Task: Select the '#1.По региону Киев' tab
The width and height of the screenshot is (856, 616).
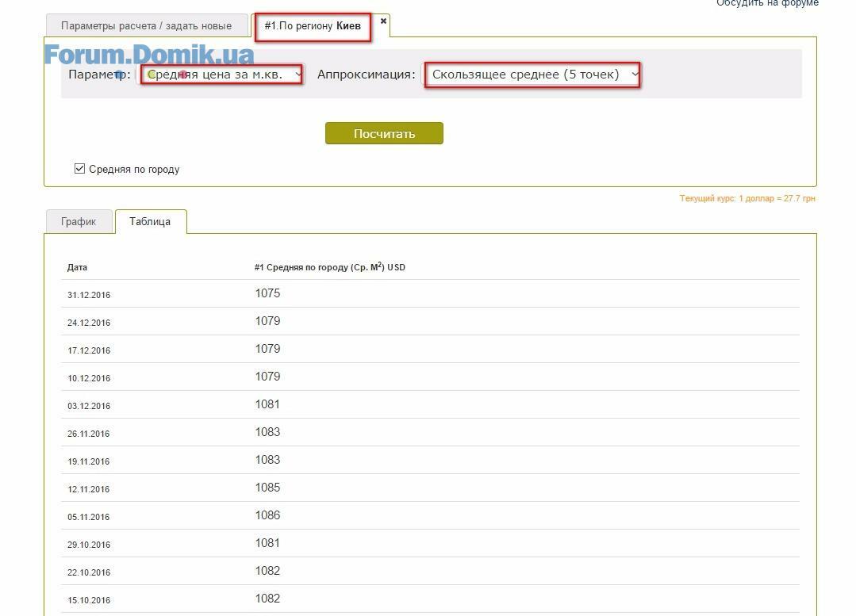Action: pos(313,25)
